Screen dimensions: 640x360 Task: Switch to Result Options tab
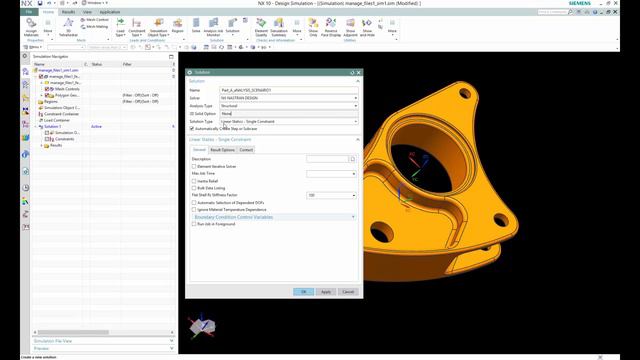[x=222, y=150]
